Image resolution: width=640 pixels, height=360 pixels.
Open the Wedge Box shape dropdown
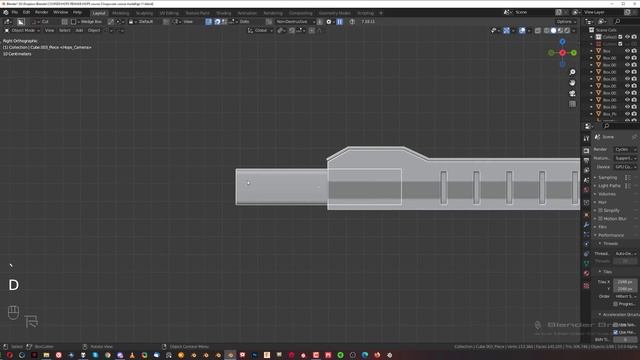click(x=87, y=22)
